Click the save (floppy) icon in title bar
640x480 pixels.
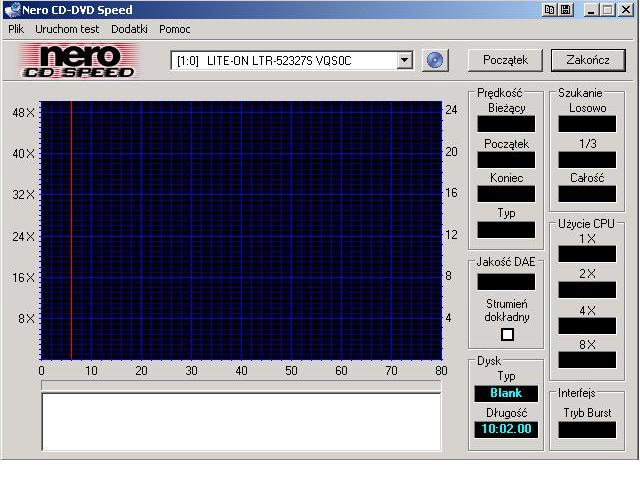click(x=566, y=10)
